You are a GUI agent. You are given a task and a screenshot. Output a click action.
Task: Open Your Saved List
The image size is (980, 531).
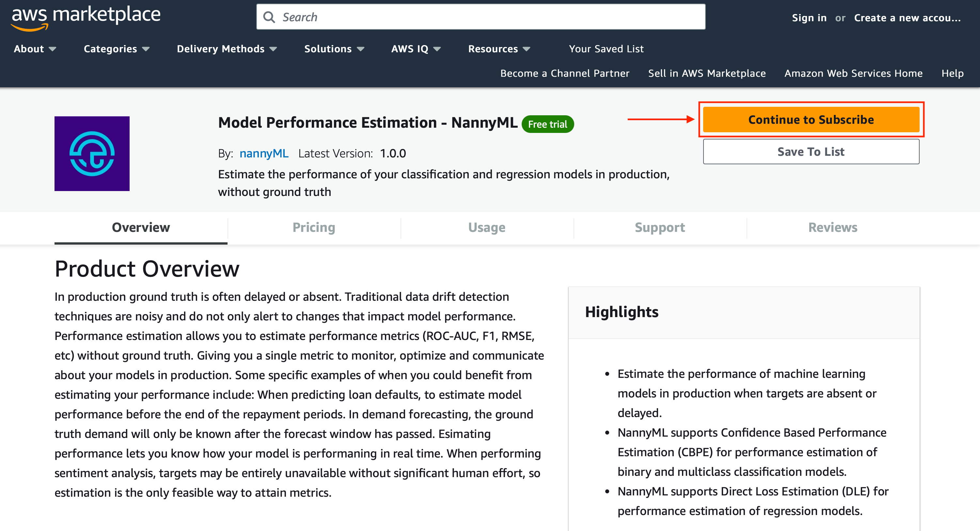point(607,49)
